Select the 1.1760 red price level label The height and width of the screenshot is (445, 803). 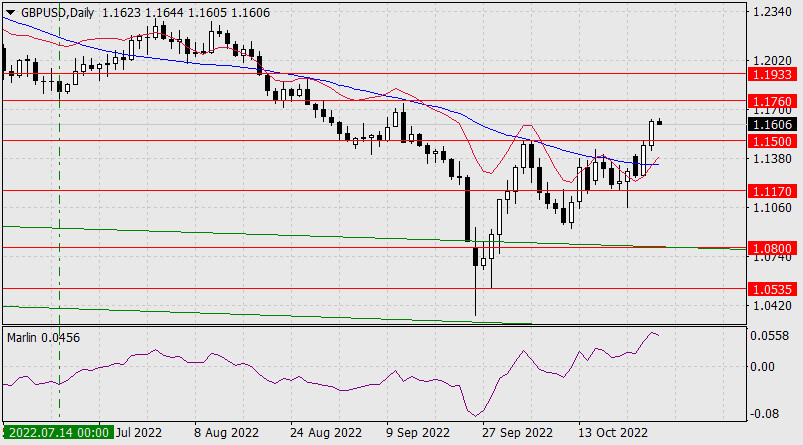773,101
